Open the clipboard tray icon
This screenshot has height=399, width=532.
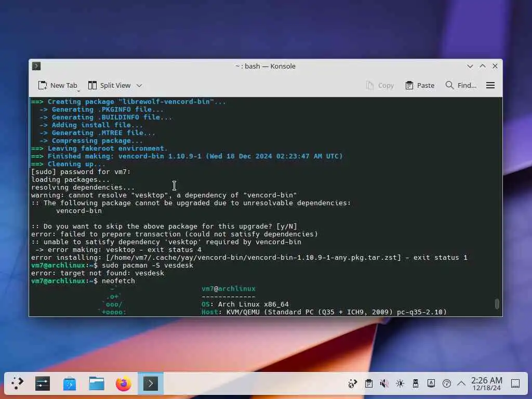point(368,383)
